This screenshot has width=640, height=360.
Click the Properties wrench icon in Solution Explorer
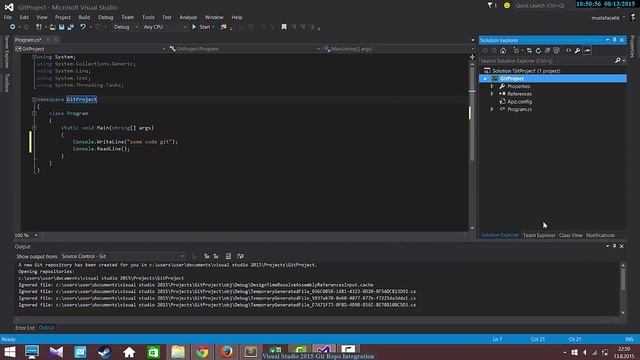577,51
